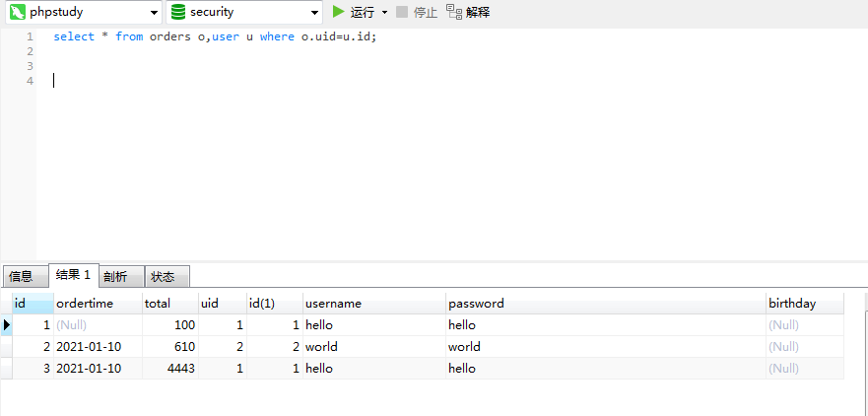The width and height of the screenshot is (868, 416).
Task: Click the where keyword in query
Action: (x=277, y=36)
